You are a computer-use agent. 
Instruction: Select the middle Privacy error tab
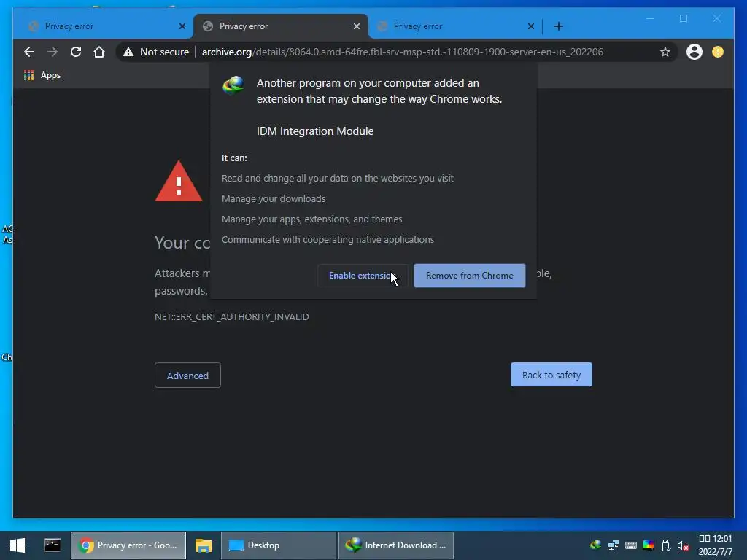[280, 26]
